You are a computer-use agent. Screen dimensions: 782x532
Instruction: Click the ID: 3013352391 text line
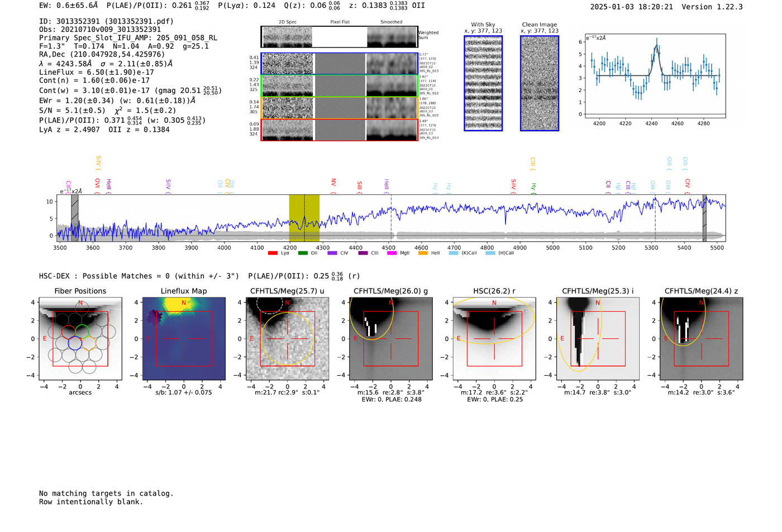click(106, 21)
